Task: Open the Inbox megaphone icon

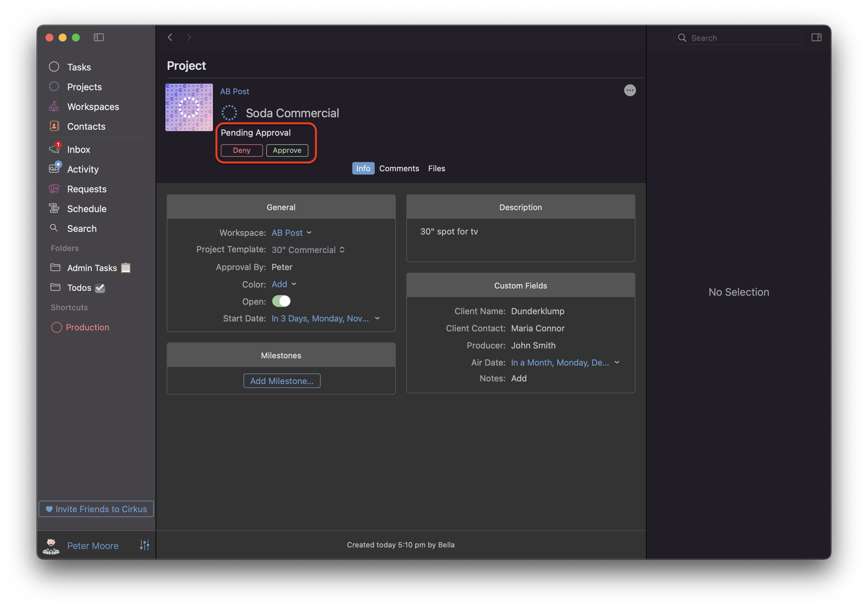Action: tap(54, 149)
